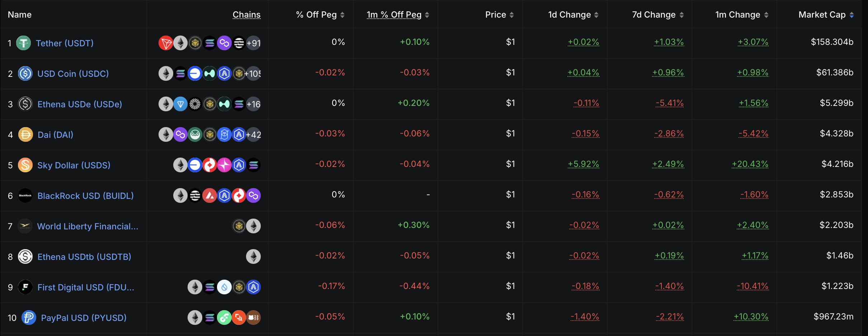Open the BlackRock USD (BUIDL) link
The height and width of the screenshot is (336, 868).
(x=85, y=196)
